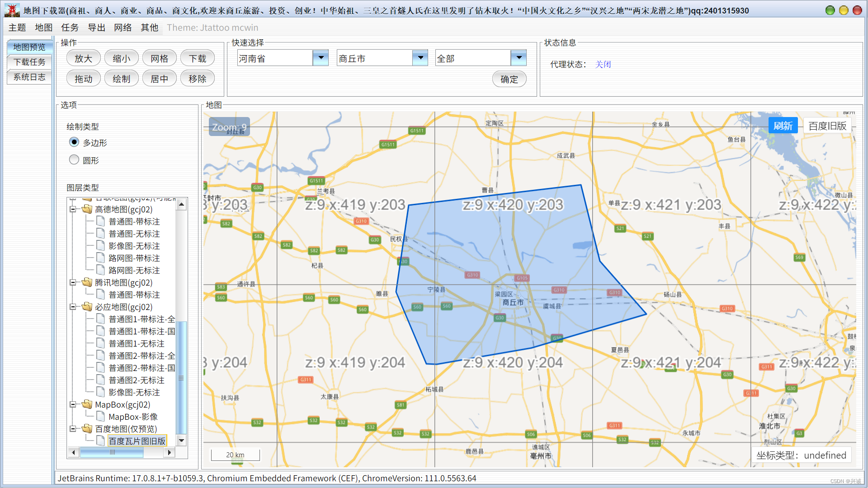The width and height of the screenshot is (868, 488).
Task: Click the document icon for MapBox-影像
Action: [100, 417]
